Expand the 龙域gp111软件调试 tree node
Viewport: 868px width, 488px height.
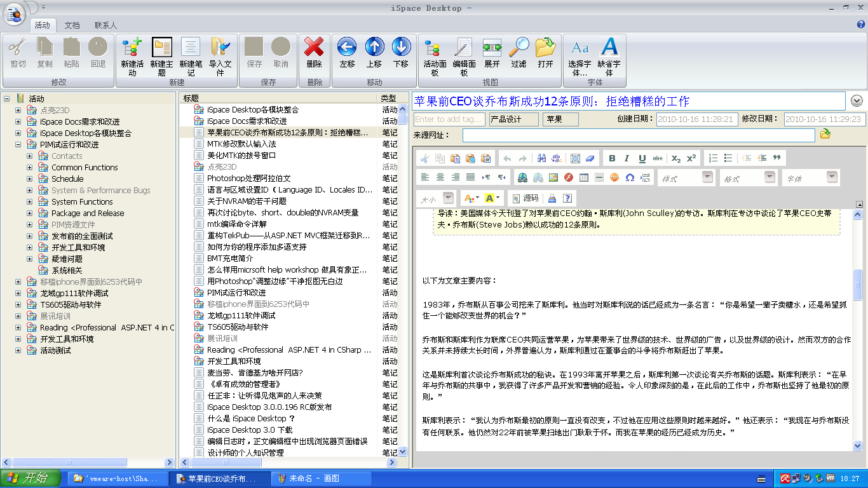[18, 294]
